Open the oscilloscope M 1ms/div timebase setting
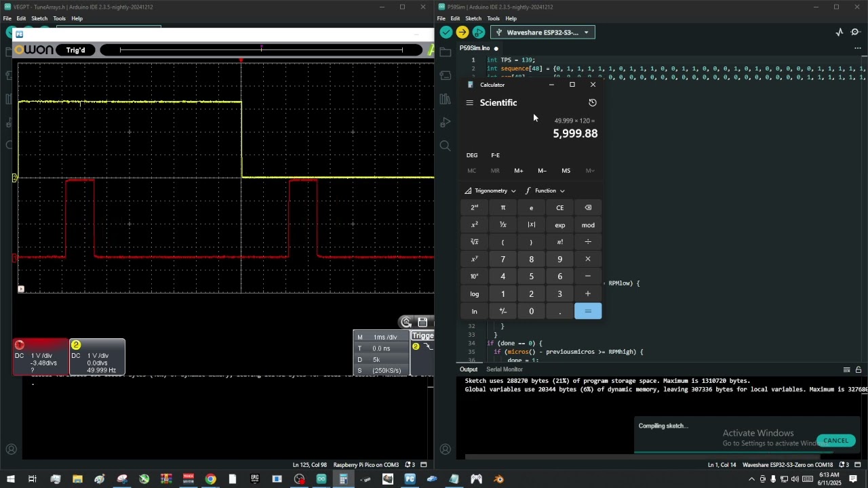 click(x=381, y=337)
